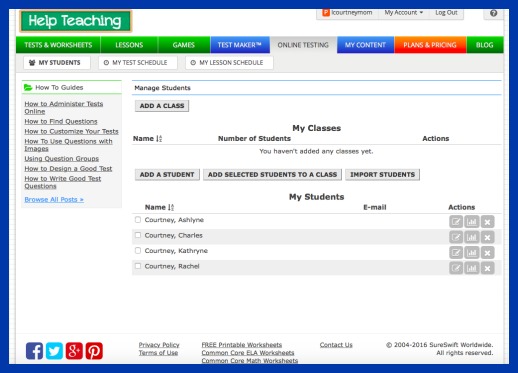Open the Blog tab

485,45
